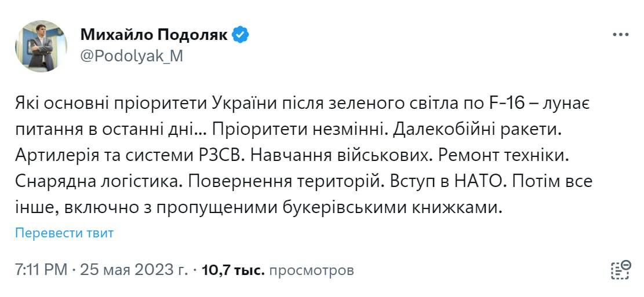The image size is (644, 297).
Task: Click the 10,7 тыс. views count
Action: (x=232, y=270)
